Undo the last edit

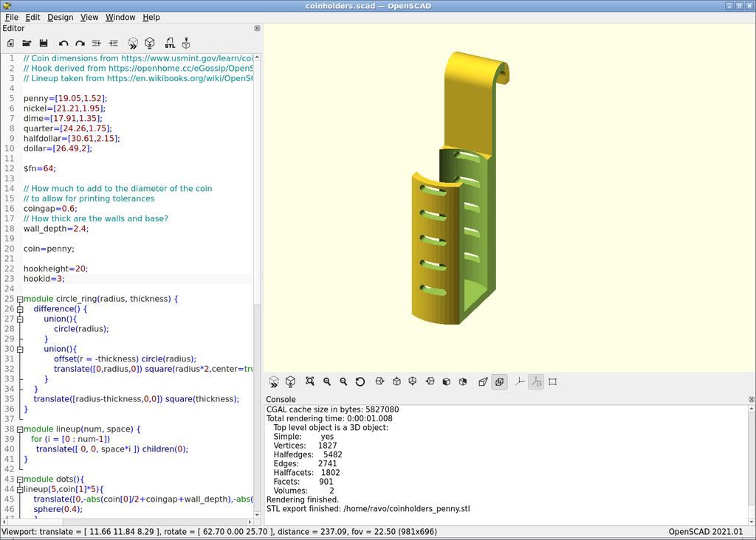coord(63,44)
